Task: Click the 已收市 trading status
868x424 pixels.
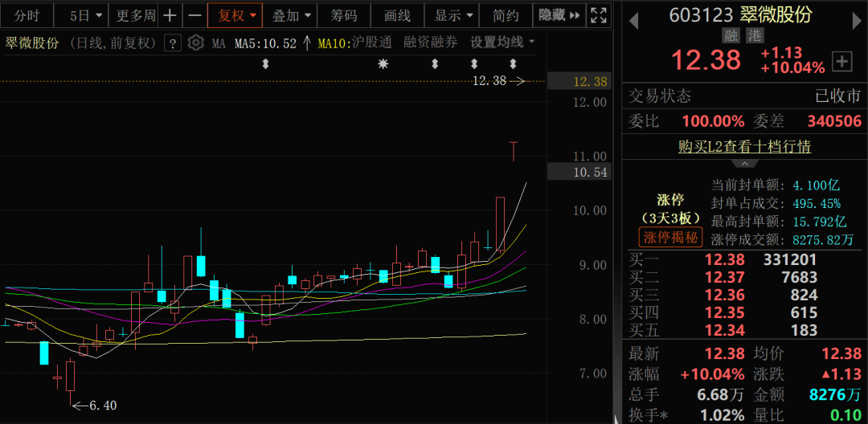Action: tap(838, 96)
